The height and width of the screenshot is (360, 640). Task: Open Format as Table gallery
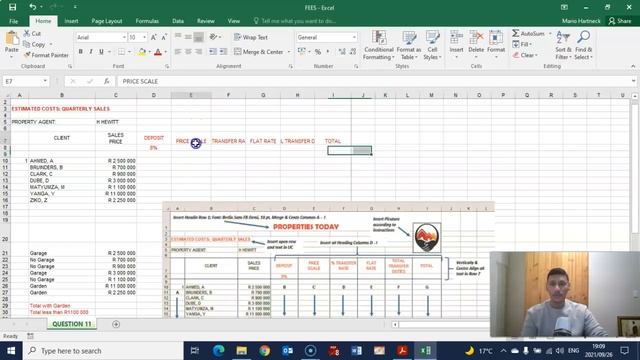pyautogui.click(x=409, y=45)
